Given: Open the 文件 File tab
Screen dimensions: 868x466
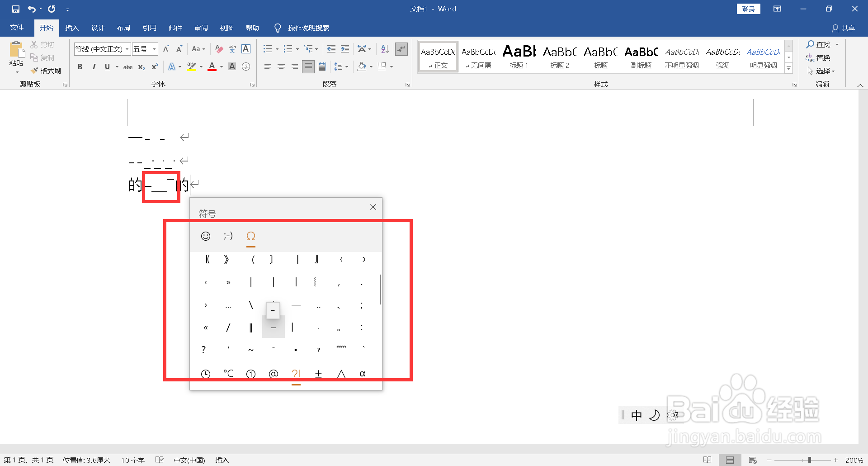Looking at the screenshot, I should tap(17, 28).
